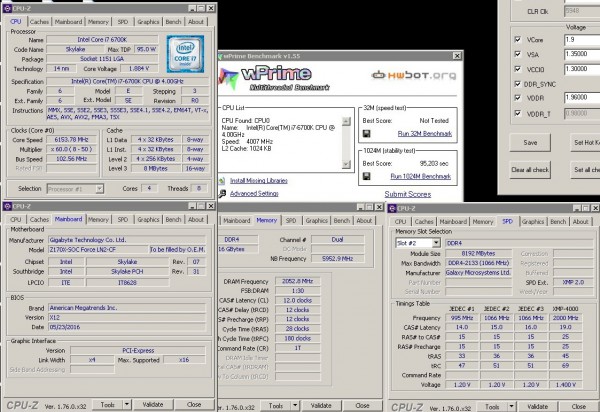The image size is (600, 412).
Task: Click the Advanced Settings wrench icon
Action: [224, 193]
